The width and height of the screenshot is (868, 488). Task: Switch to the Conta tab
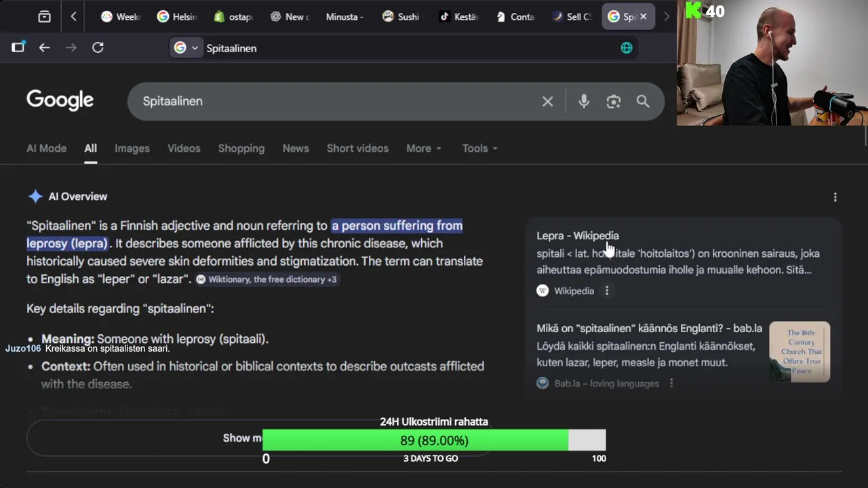click(x=514, y=17)
